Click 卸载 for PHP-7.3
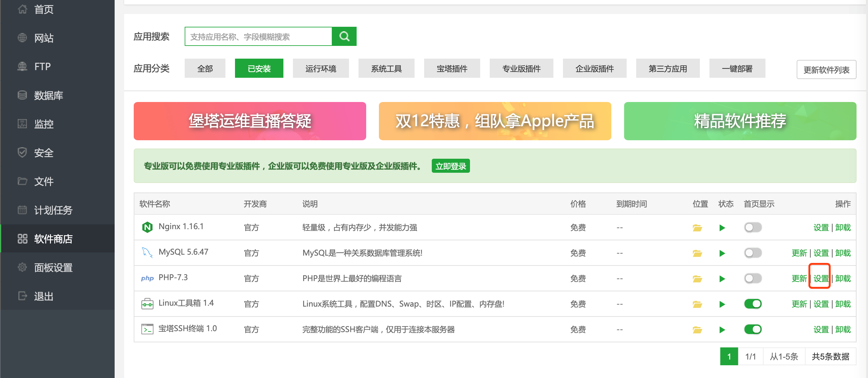The width and height of the screenshot is (868, 378). point(843,279)
